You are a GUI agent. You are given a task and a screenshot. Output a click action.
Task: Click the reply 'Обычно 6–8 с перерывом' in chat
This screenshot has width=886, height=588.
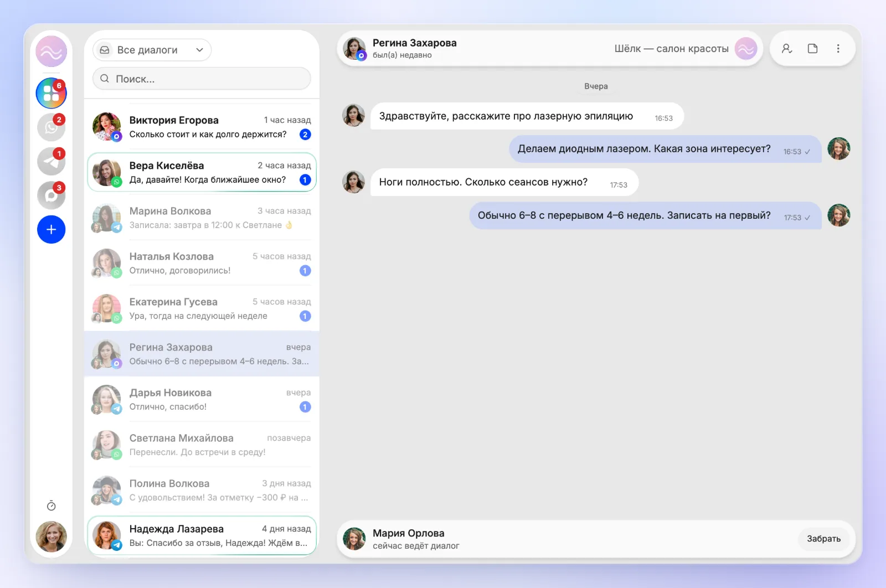(x=645, y=215)
